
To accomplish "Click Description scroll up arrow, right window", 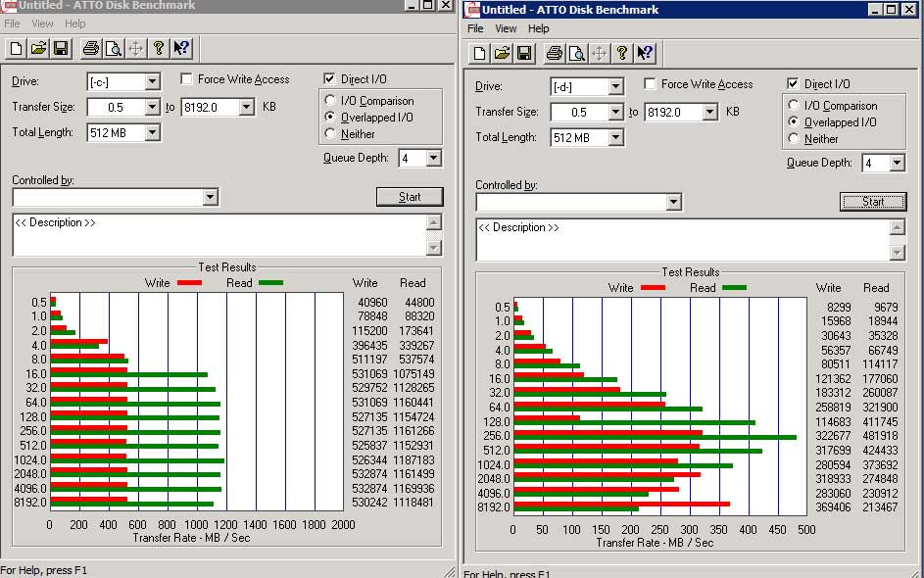I will [897, 227].
